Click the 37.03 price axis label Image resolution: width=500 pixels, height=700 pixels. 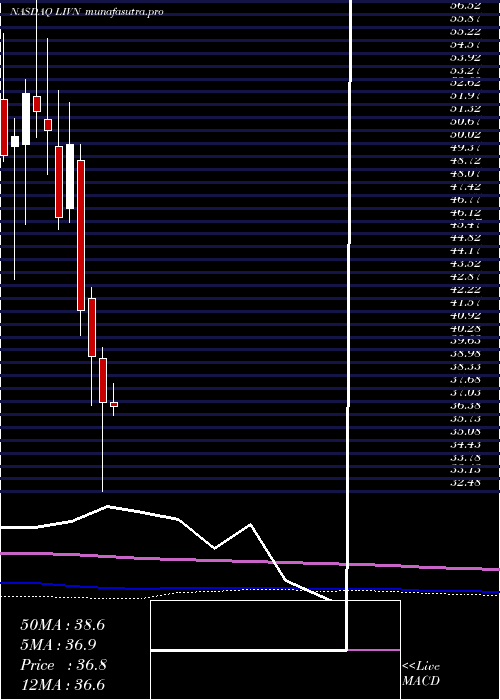coord(466,393)
